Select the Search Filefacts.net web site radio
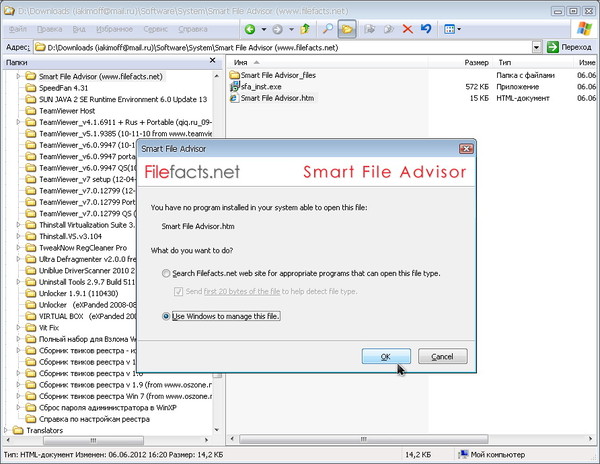This screenshot has width=600, height=464. pyautogui.click(x=166, y=274)
